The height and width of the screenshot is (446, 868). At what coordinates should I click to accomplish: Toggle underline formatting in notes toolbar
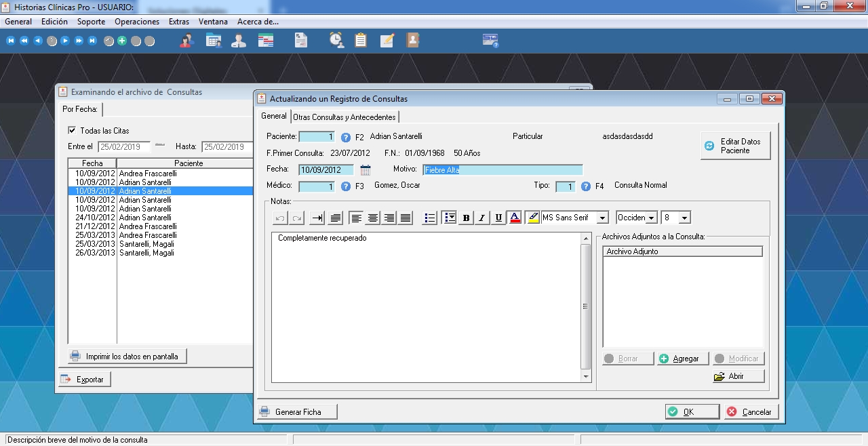[498, 218]
